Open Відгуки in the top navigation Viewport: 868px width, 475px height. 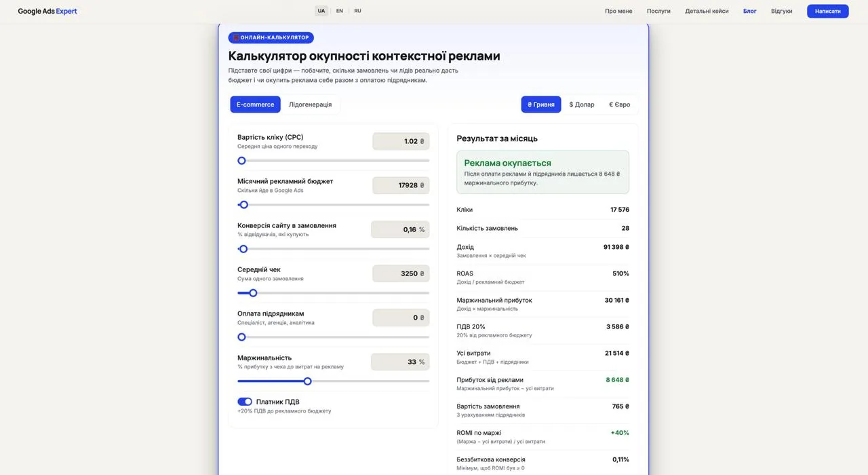782,11
